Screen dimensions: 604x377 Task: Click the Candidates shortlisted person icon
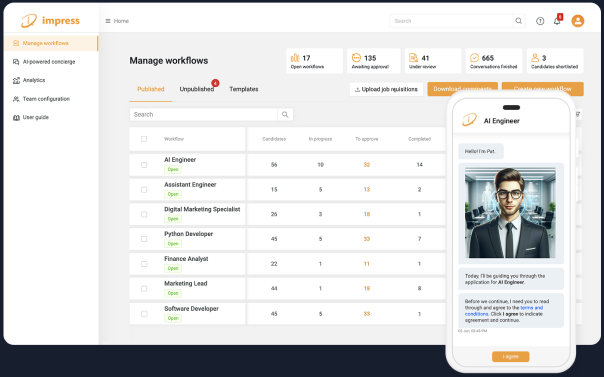(535, 58)
